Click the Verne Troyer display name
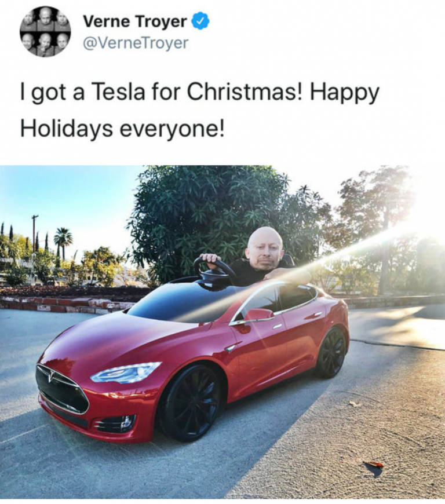The height and width of the screenshot is (504, 445). [x=135, y=22]
